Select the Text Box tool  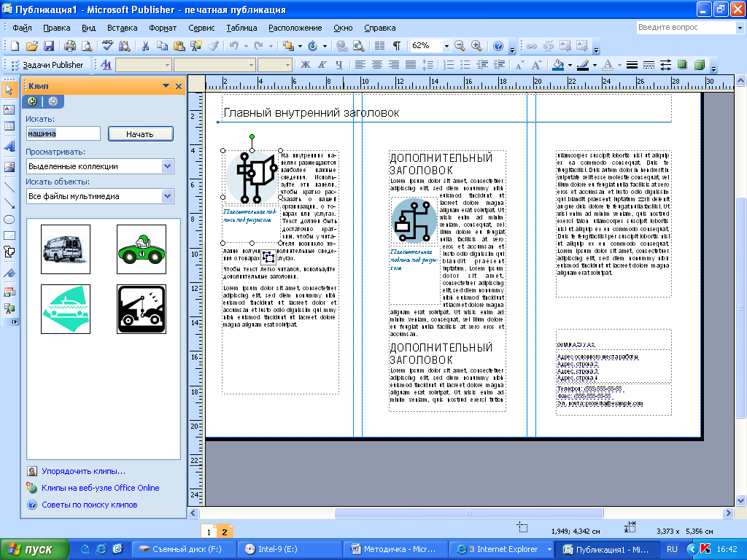[9, 109]
